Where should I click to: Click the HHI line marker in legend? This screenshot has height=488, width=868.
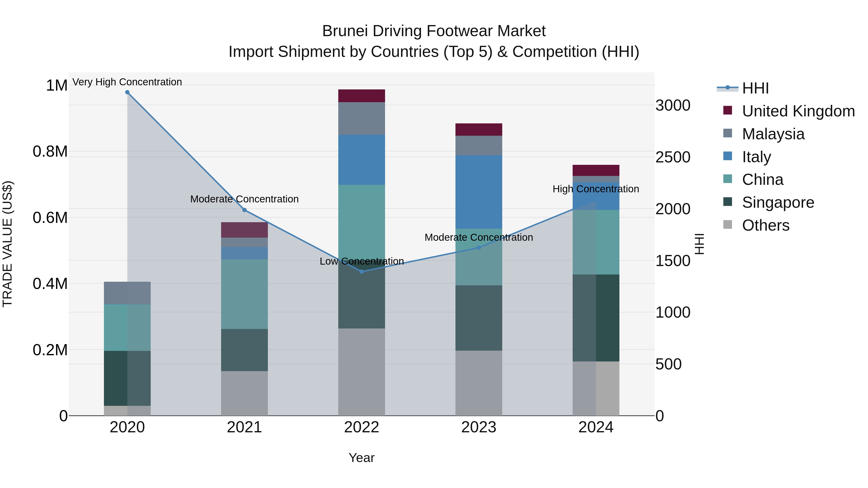pyautogui.click(x=727, y=87)
